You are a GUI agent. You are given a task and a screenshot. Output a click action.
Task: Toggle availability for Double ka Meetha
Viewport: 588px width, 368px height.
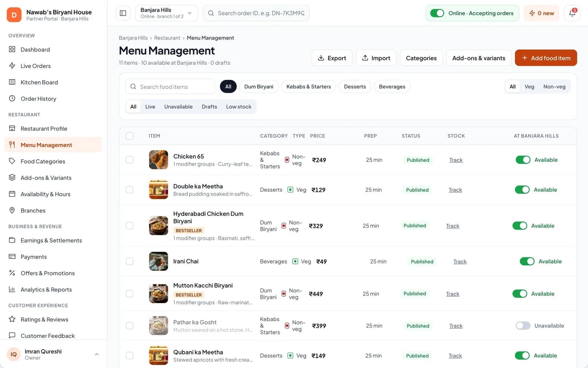point(522,190)
